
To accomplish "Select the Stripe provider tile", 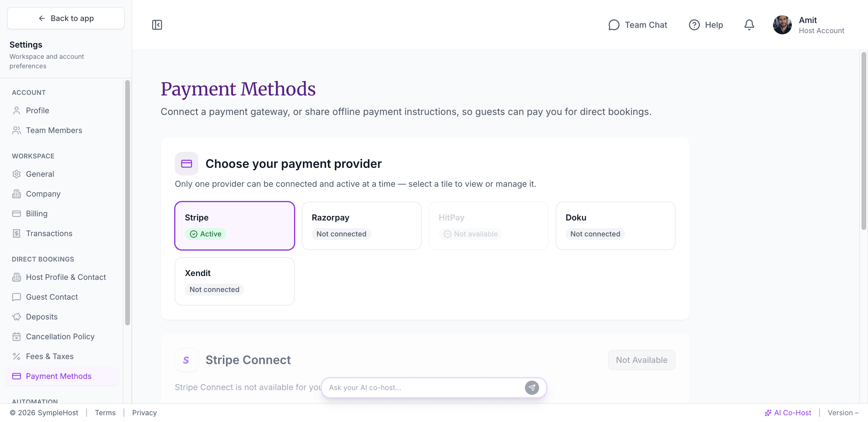I will [234, 226].
